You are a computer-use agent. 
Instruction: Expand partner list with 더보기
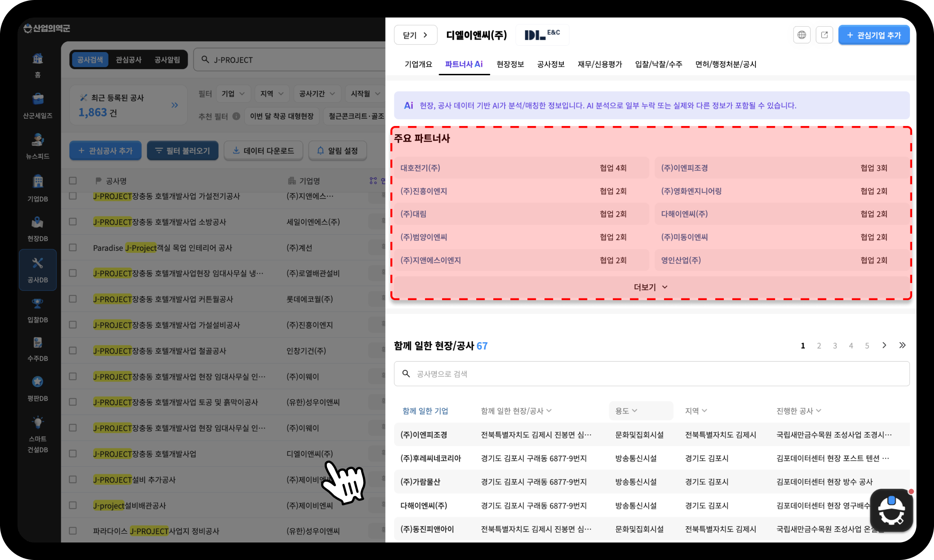(x=651, y=287)
